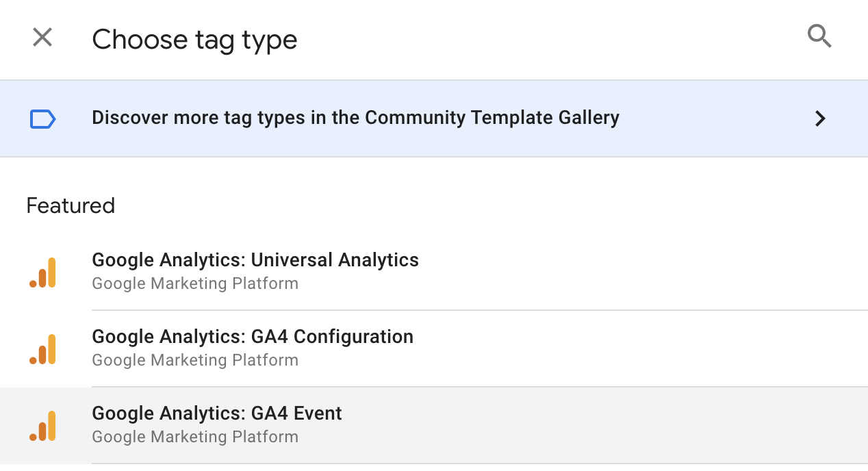Click empty space in the Community Gallery banner
Viewport: 868px width, 471px height.
pos(712,119)
